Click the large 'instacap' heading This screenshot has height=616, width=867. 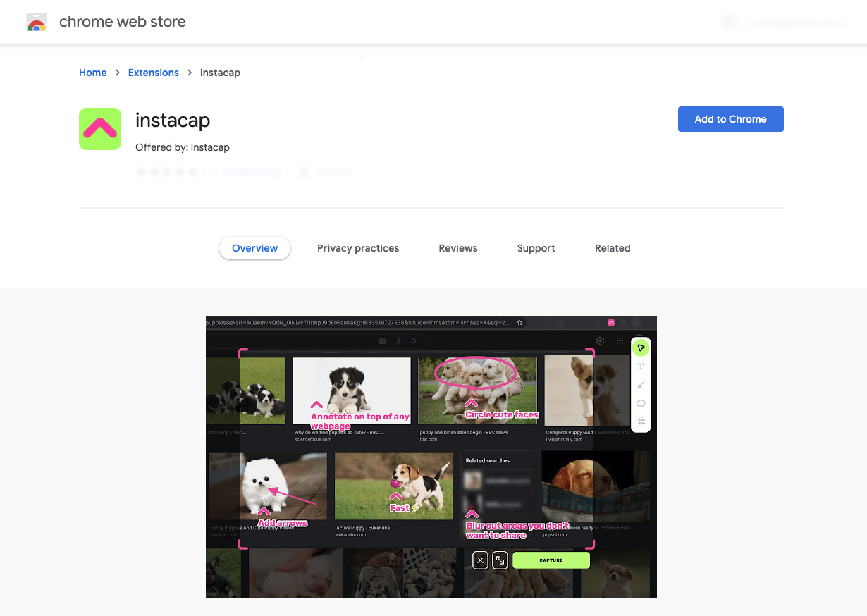pyautogui.click(x=173, y=121)
